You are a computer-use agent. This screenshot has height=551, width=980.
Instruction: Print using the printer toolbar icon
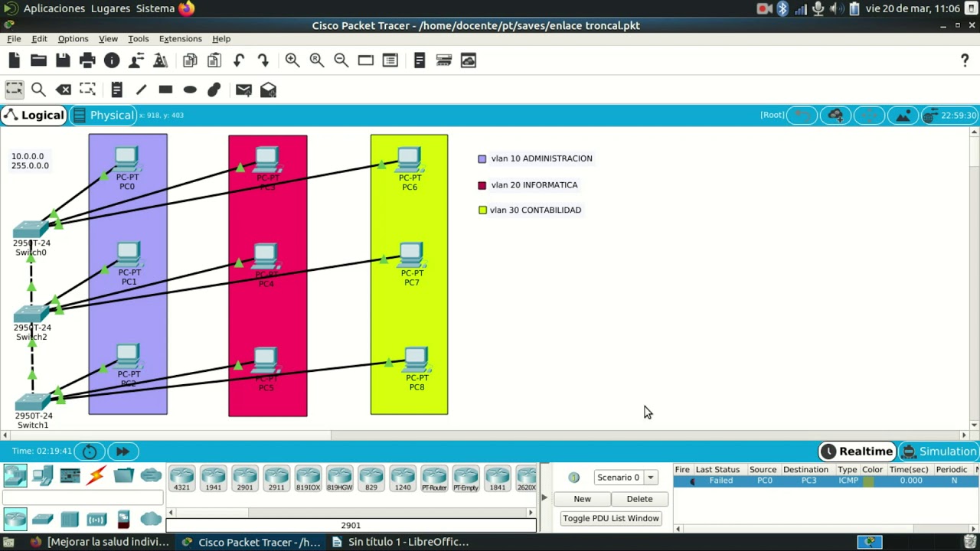pos(87,60)
